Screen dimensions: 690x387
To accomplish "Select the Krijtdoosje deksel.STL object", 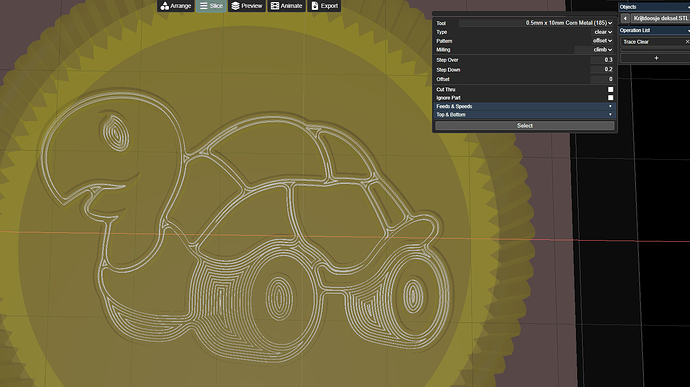I will click(661, 18).
